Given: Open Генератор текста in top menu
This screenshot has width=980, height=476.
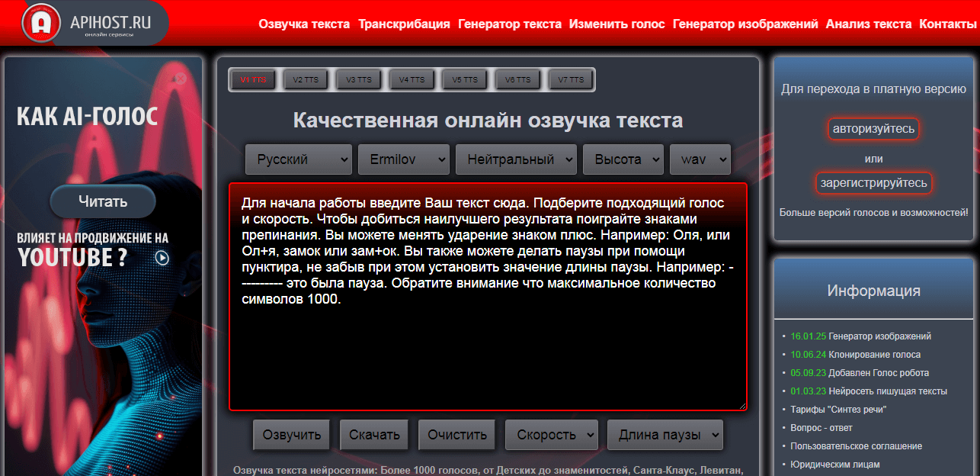Looking at the screenshot, I should click(510, 24).
